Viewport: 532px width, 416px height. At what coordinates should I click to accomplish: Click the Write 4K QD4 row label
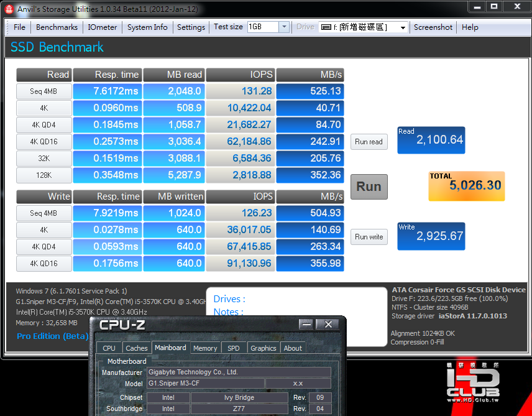[x=44, y=246]
